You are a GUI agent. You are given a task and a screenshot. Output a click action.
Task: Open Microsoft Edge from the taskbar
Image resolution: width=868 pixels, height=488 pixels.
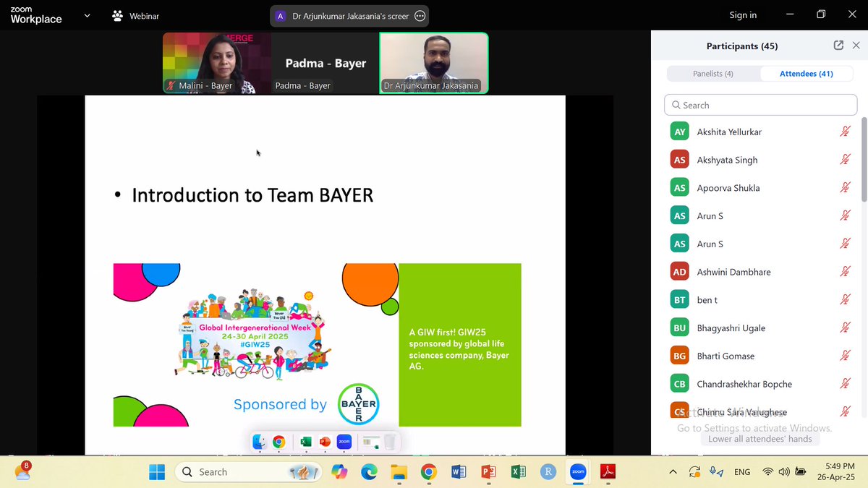click(x=369, y=472)
